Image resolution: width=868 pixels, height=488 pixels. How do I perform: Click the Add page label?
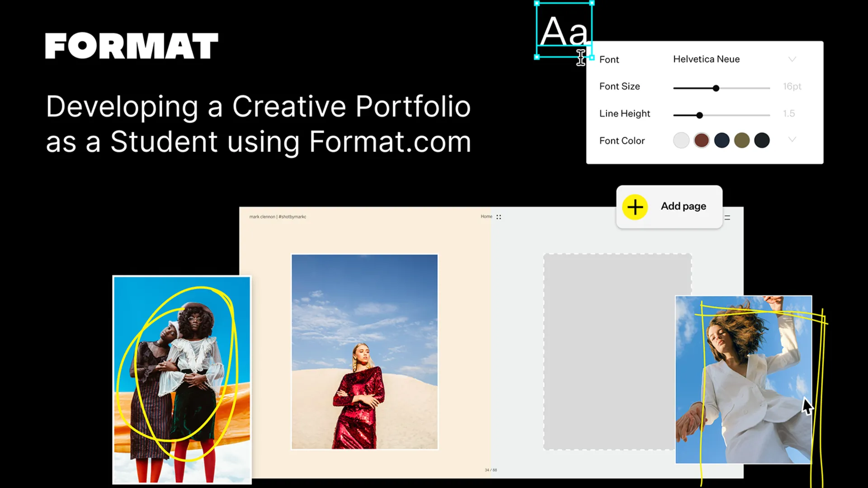click(x=683, y=206)
